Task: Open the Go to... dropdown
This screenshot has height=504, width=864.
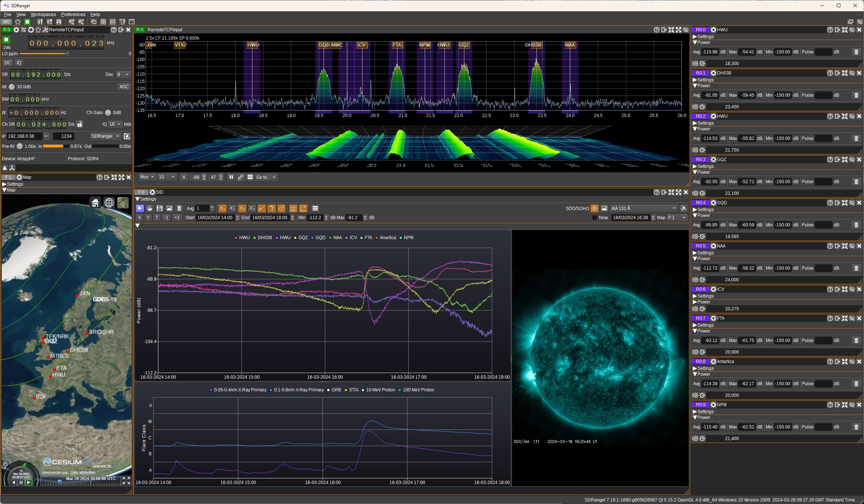Action: (266, 177)
